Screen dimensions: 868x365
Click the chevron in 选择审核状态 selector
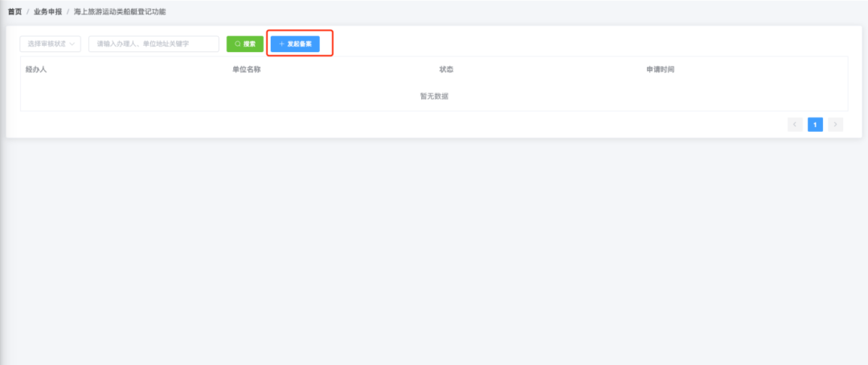point(73,44)
